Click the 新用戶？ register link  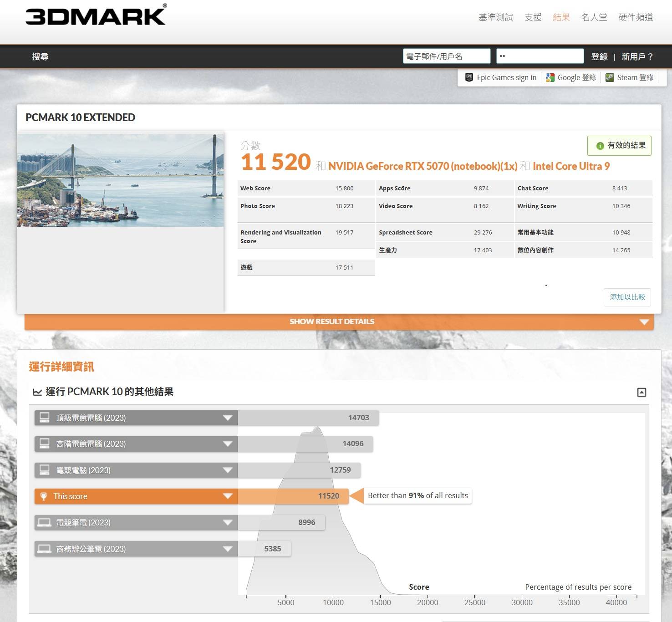coord(637,56)
